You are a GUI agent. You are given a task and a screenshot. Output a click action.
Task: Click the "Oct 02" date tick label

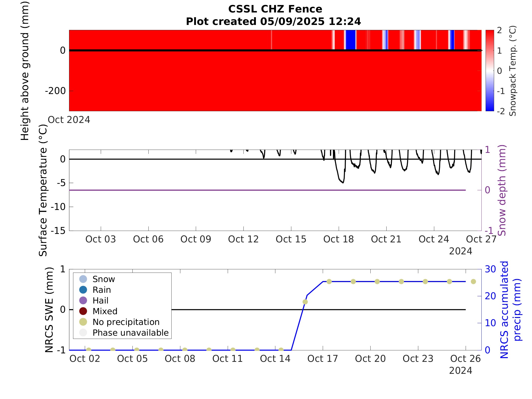[x=85, y=359]
